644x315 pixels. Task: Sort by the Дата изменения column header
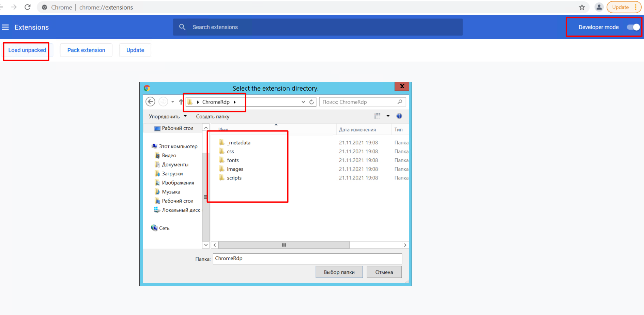pyautogui.click(x=357, y=130)
